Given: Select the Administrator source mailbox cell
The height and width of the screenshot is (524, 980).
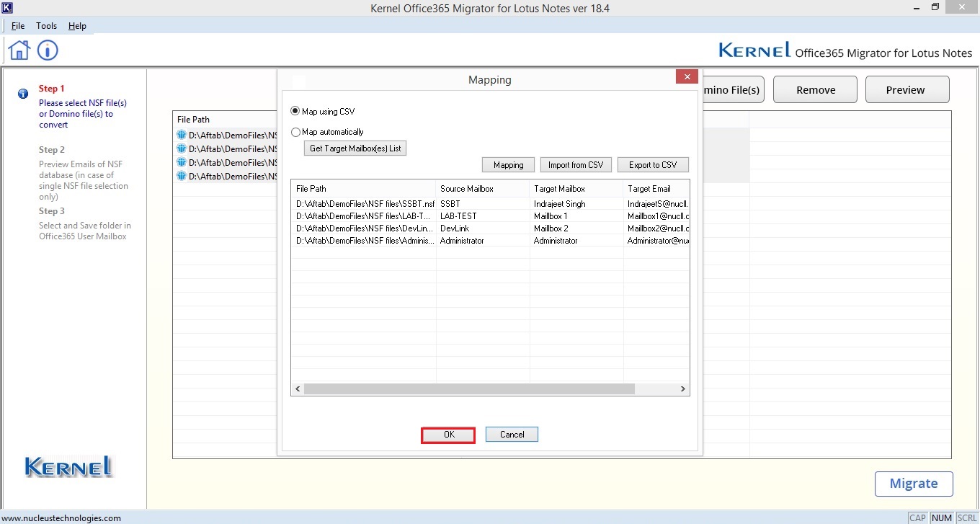Looking at the screenshot, I should click(x=483, y=241).
